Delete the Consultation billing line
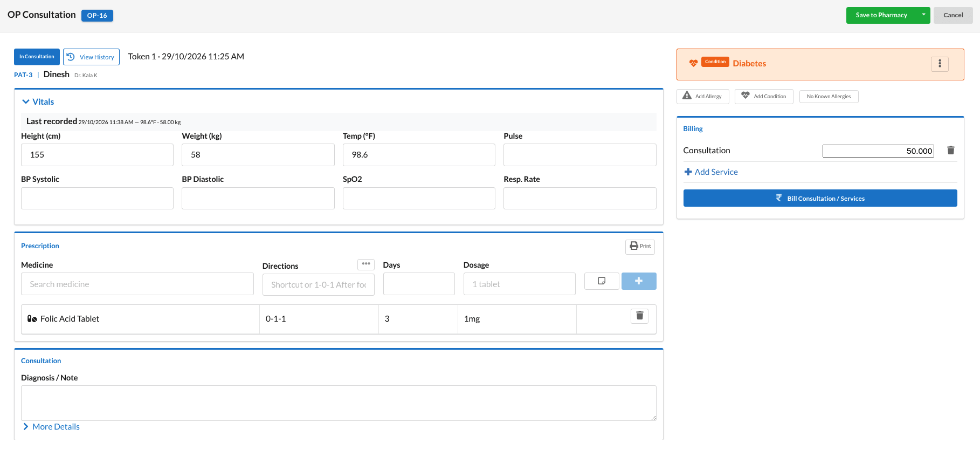Viewport: 980px width, 456px height. pyautogui.click(x=951, y=151)
